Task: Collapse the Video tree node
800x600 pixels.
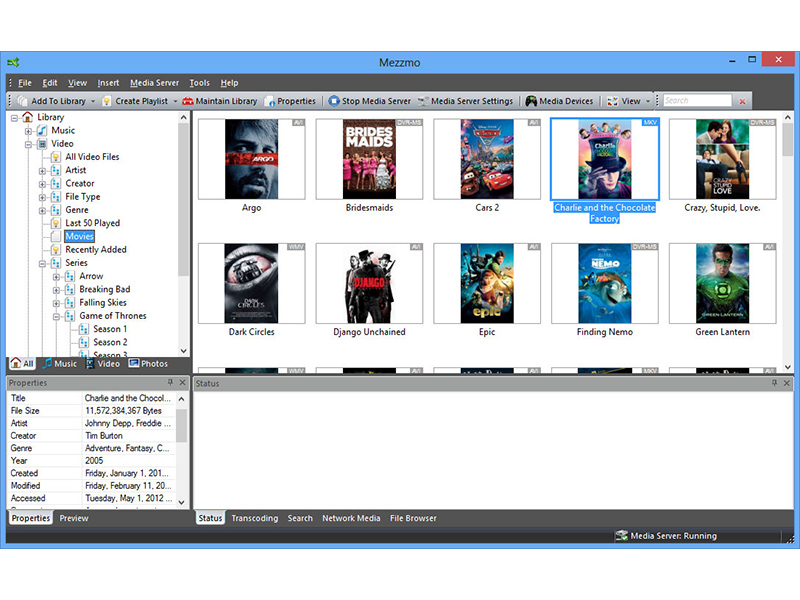Action: pos(29,144)
